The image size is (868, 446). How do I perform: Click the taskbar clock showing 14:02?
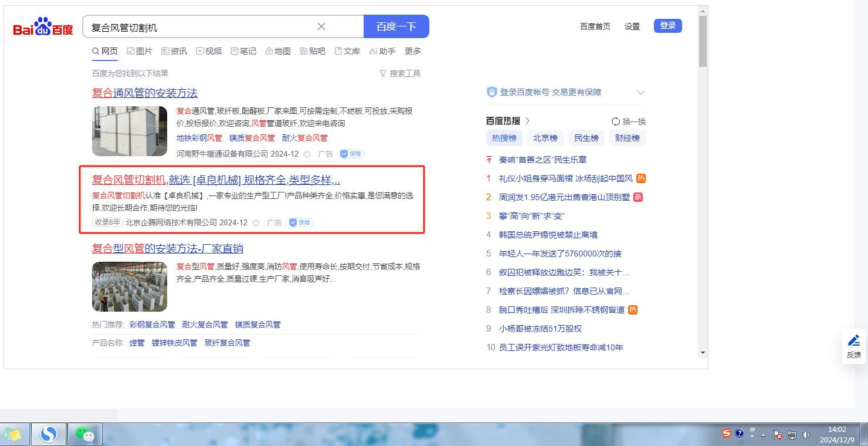837,434
